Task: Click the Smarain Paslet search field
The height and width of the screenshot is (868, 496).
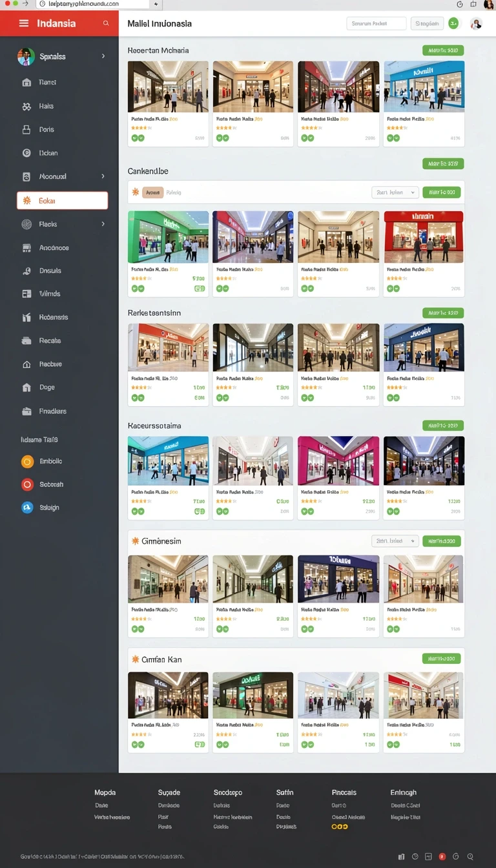Action: [377, 23]
